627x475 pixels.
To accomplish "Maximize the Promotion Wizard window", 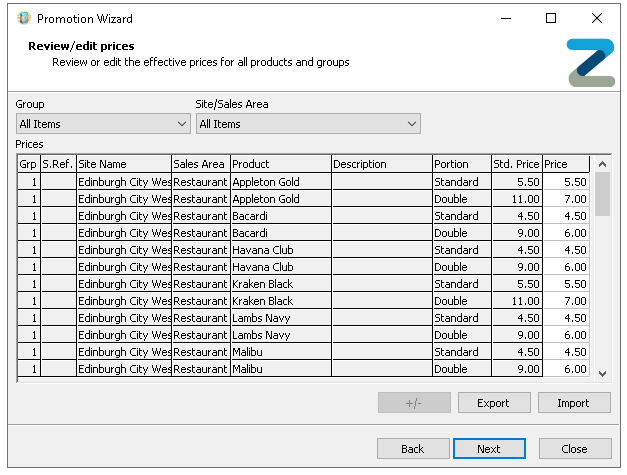I will [x=551, y=18].
